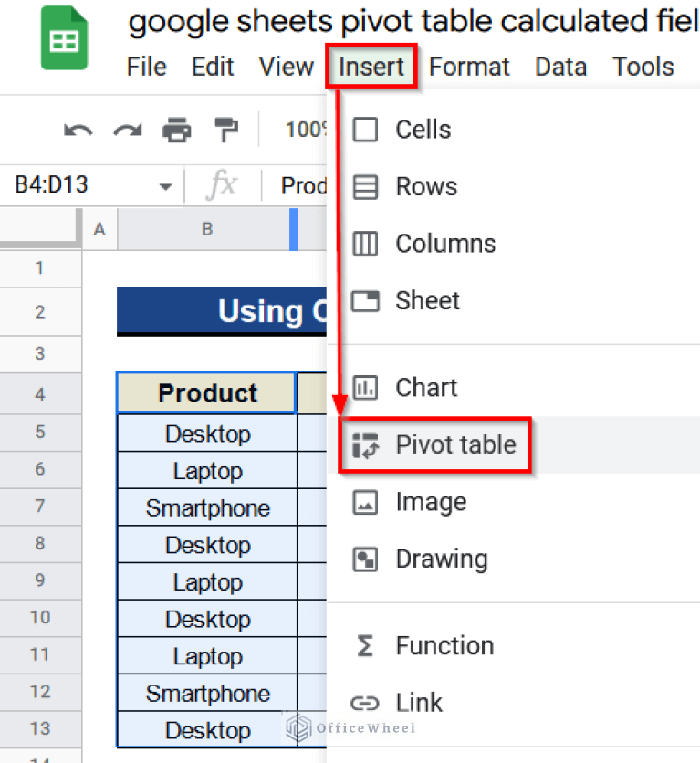Select row 4 header
700x763 pixels.
tap(40, 394)
